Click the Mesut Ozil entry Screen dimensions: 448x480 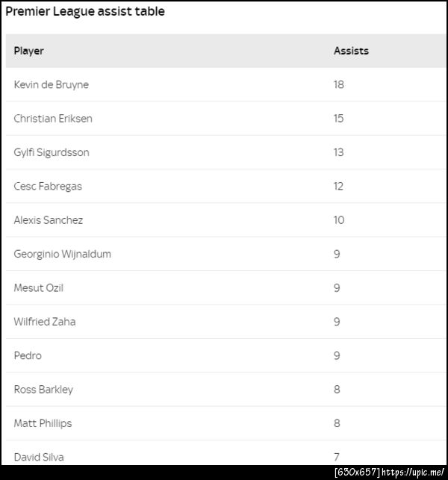pyautogui.click(x=39, y=287)
